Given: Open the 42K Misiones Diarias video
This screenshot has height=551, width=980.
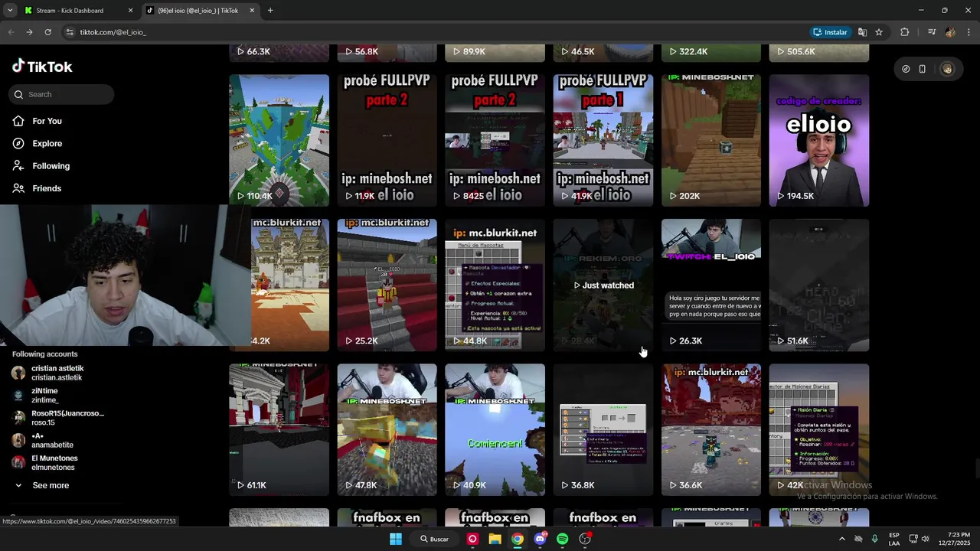Looking at the screenshot, I should [x=819, y=429].
